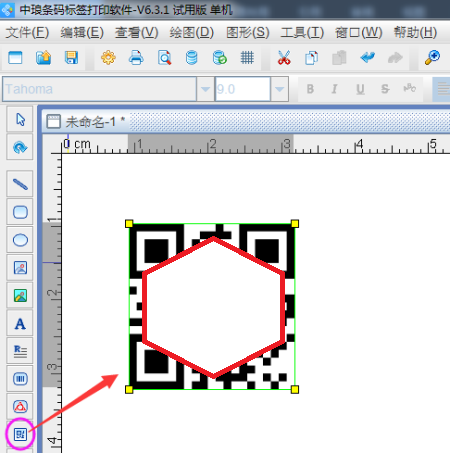The width and height of the screenshot is (450, 453).
Task: Click the top-left yellow resize handle
Action: (x=129, y=224)
